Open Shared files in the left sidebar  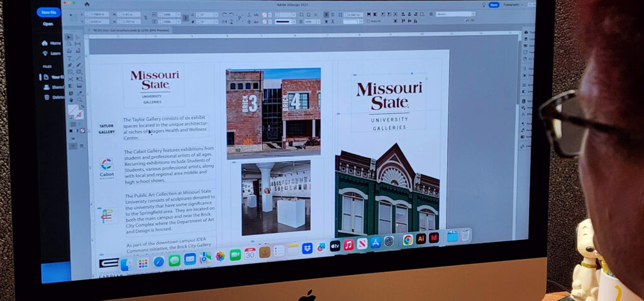[x=54, y=87]
